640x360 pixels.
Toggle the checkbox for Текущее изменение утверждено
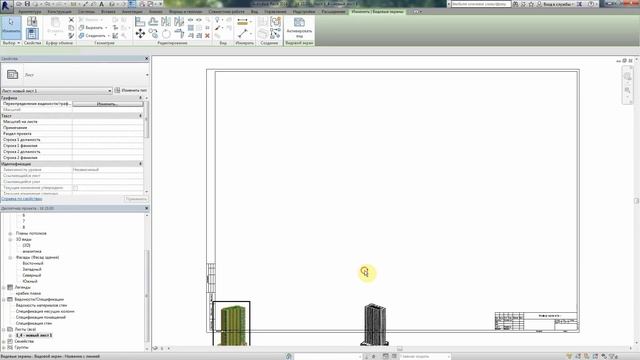75,188
